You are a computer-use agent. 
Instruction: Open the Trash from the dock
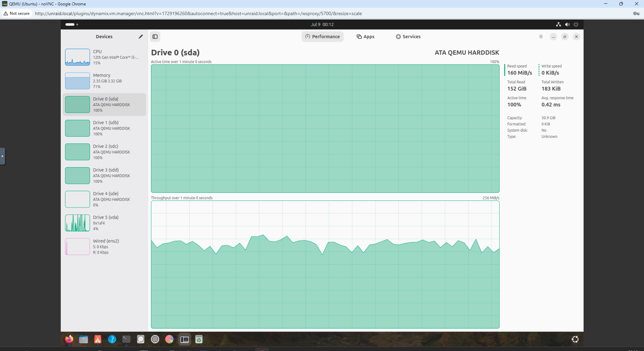(199, 339)
